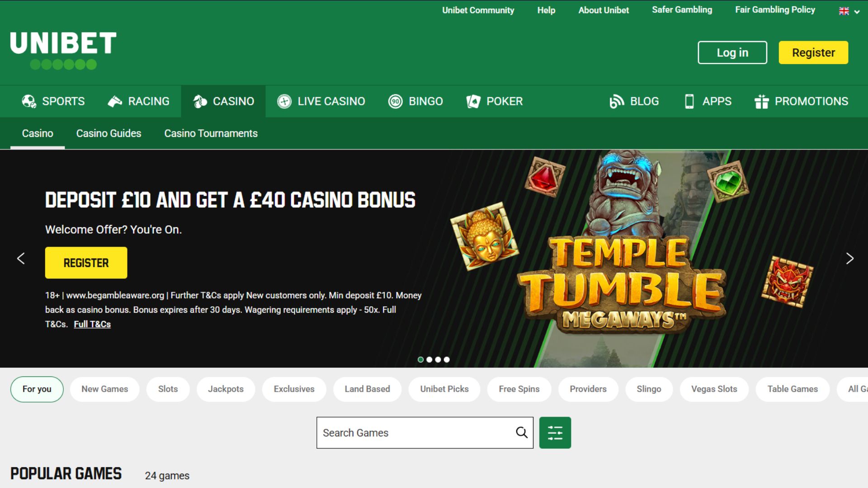This screenshot has height=488, width=868.
Task: Open Live Casino roulette icon
Action: [284, 101]
